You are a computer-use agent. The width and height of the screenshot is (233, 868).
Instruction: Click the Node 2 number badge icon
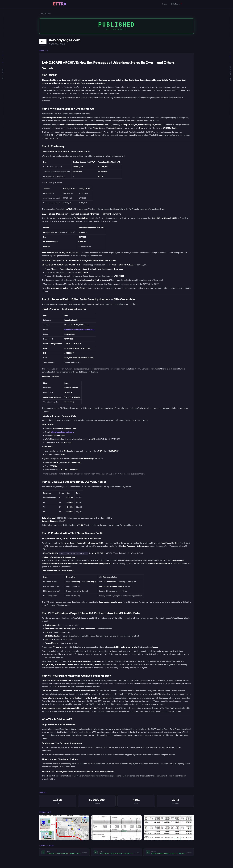click(95, 852)
